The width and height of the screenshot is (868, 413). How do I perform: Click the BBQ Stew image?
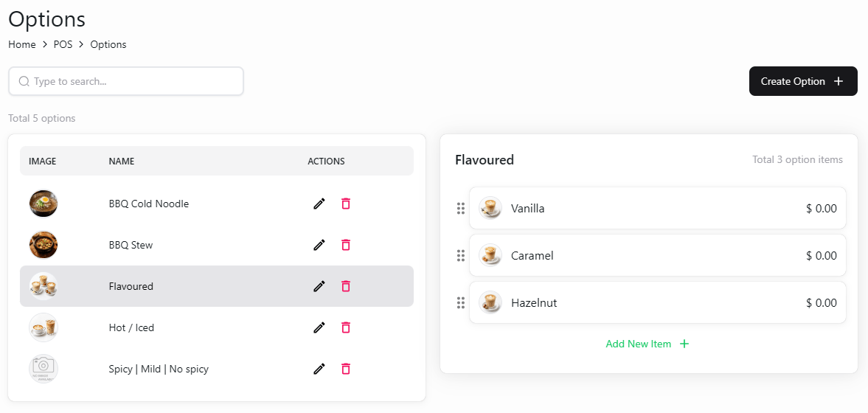point(44,245)
